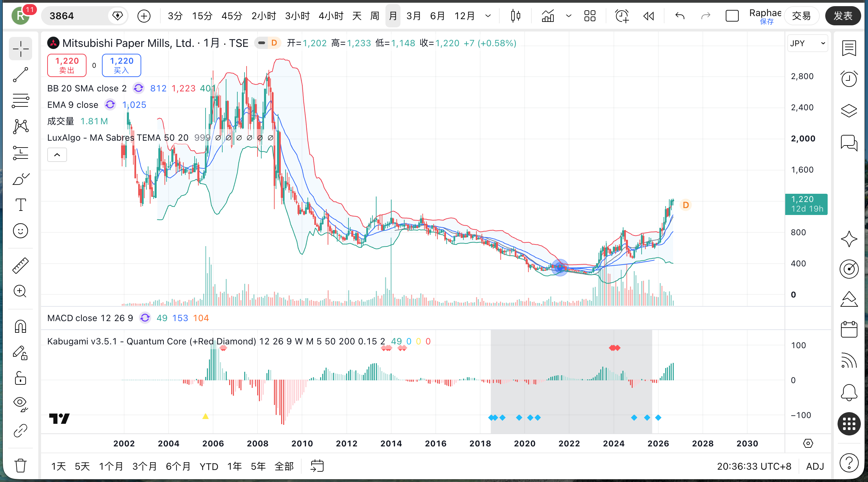Open the help center question icon
Image resolution: width=868 pixels, height=482 pixels.
849,463
